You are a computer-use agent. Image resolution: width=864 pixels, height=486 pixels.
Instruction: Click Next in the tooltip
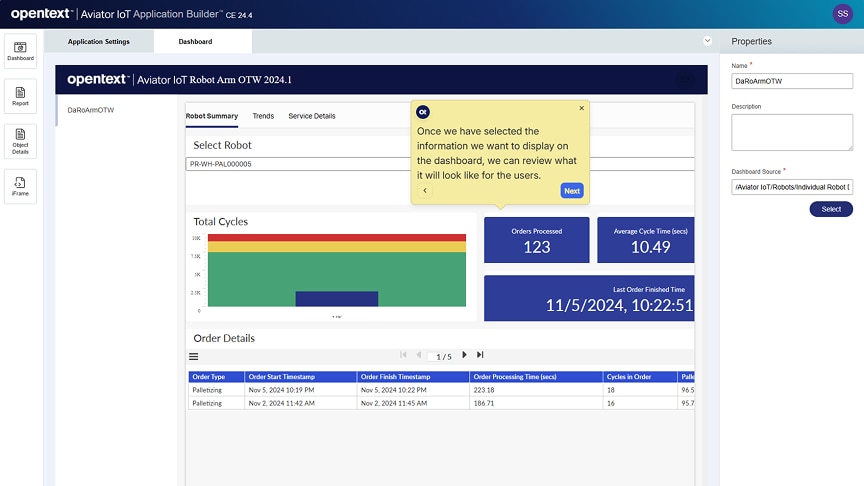[x=572, y=191]
